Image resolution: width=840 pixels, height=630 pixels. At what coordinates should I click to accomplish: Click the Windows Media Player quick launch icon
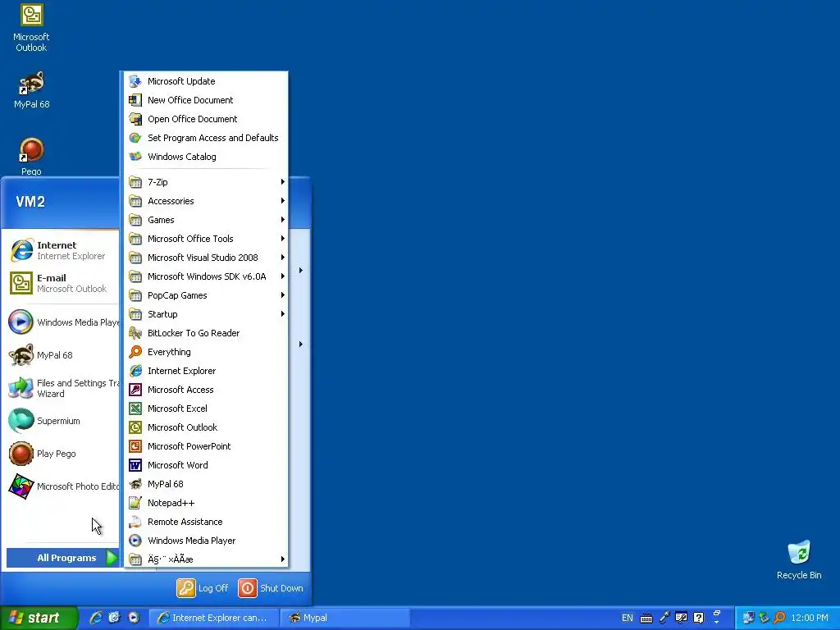point(134,618)
